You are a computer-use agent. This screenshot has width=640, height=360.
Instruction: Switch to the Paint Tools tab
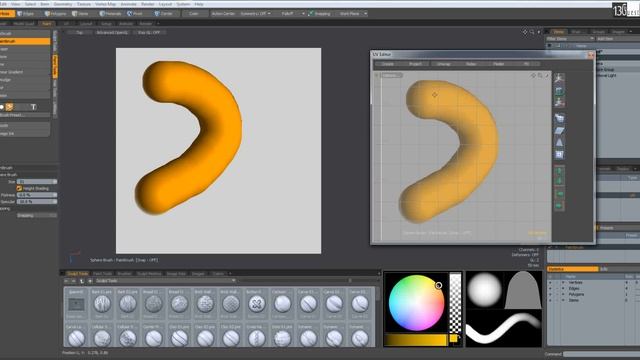point(102,273)
